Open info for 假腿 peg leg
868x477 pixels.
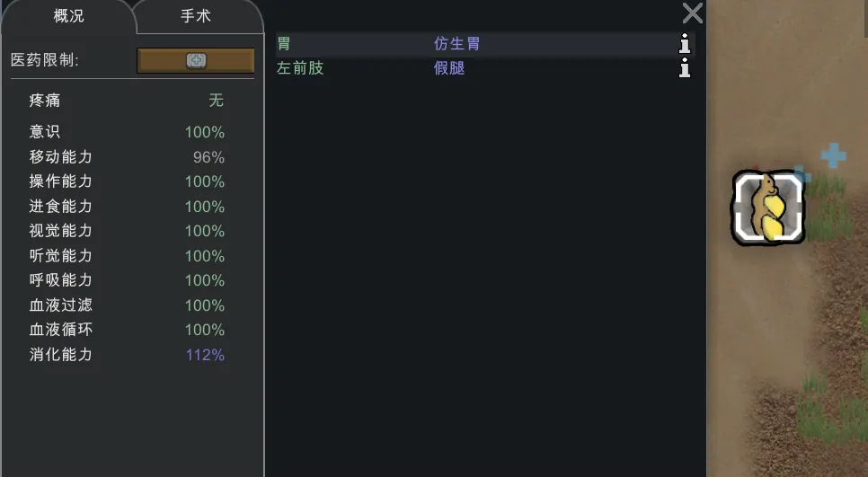(685, 68)
